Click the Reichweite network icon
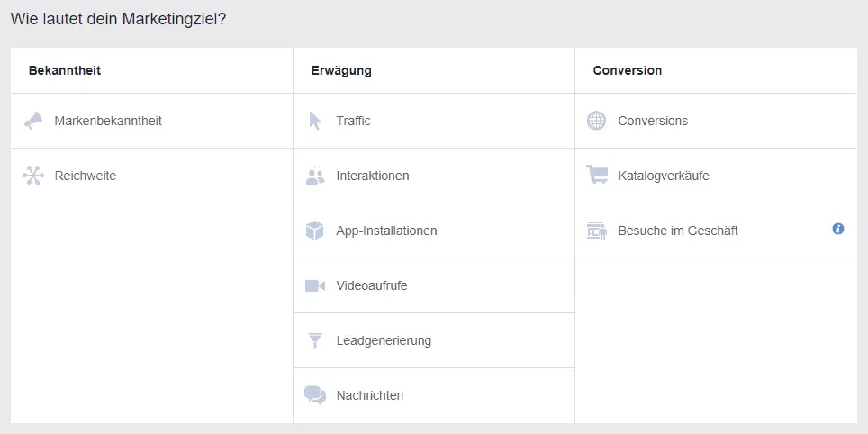Screen dimensions: 868x434 click(x=33, y=176)
